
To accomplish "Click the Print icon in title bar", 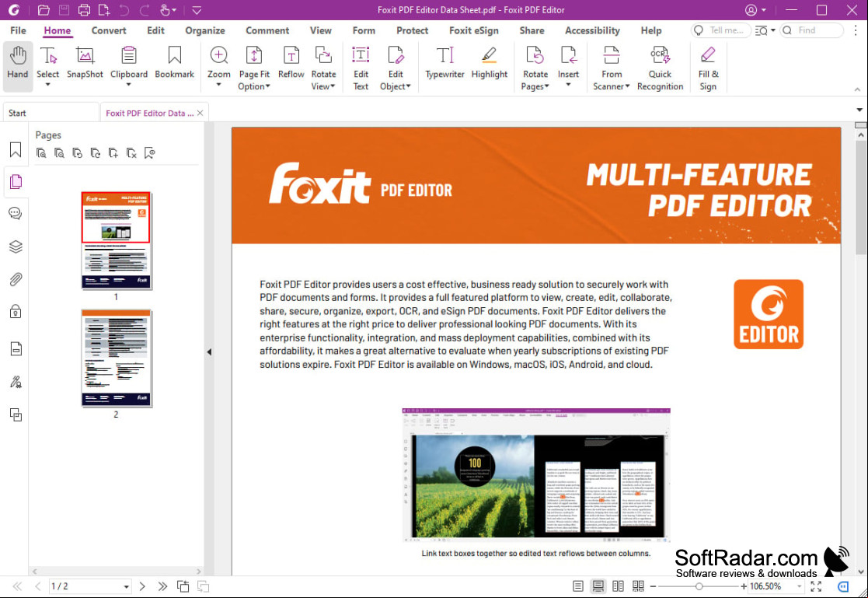I will [84, 10].
